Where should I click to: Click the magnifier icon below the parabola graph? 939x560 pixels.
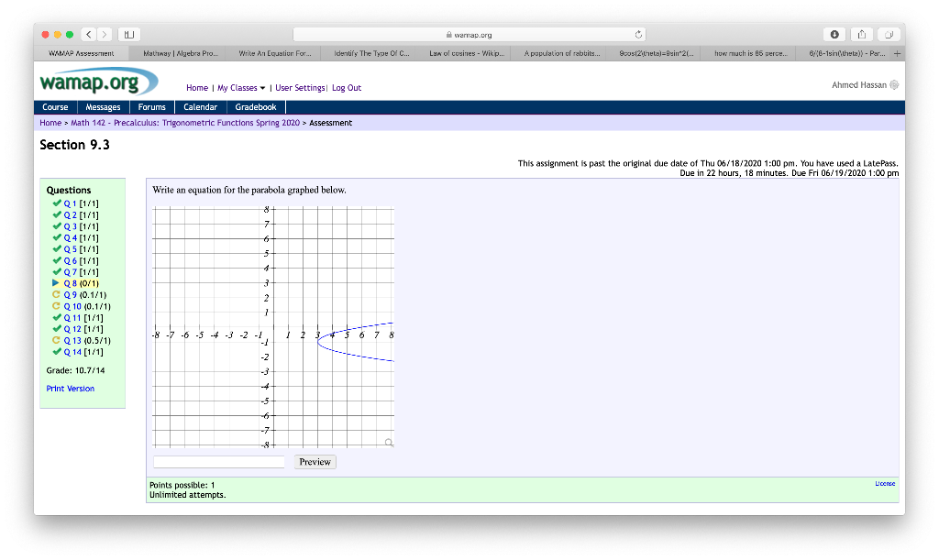tap(389, 442)
